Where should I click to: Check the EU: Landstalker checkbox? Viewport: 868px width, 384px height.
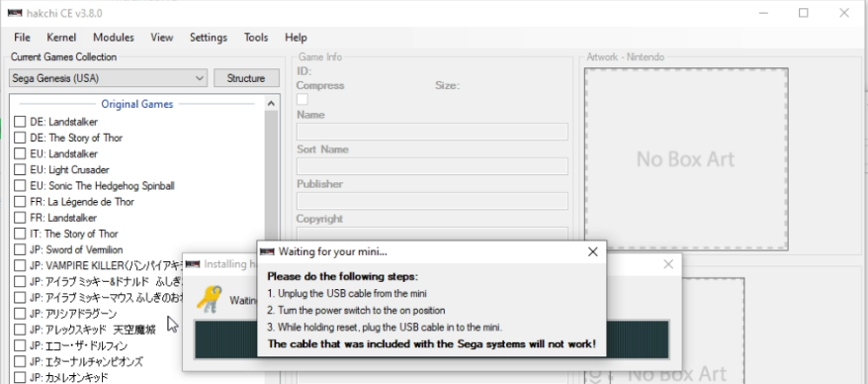20,153
